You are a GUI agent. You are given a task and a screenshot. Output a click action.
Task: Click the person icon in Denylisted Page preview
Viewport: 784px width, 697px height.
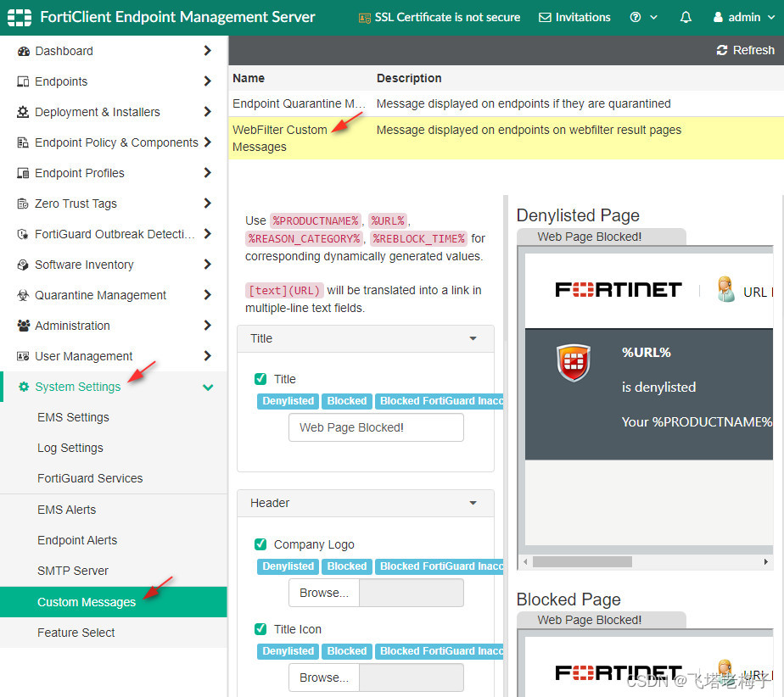725,289
